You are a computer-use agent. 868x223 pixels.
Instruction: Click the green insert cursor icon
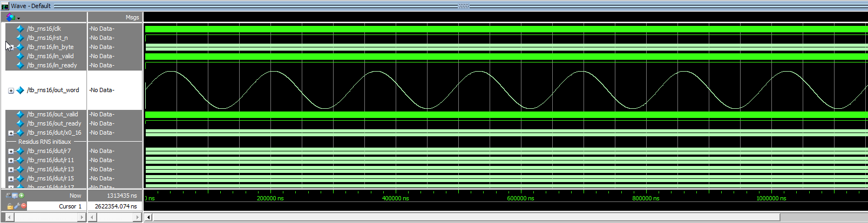(x=22, y=196)
